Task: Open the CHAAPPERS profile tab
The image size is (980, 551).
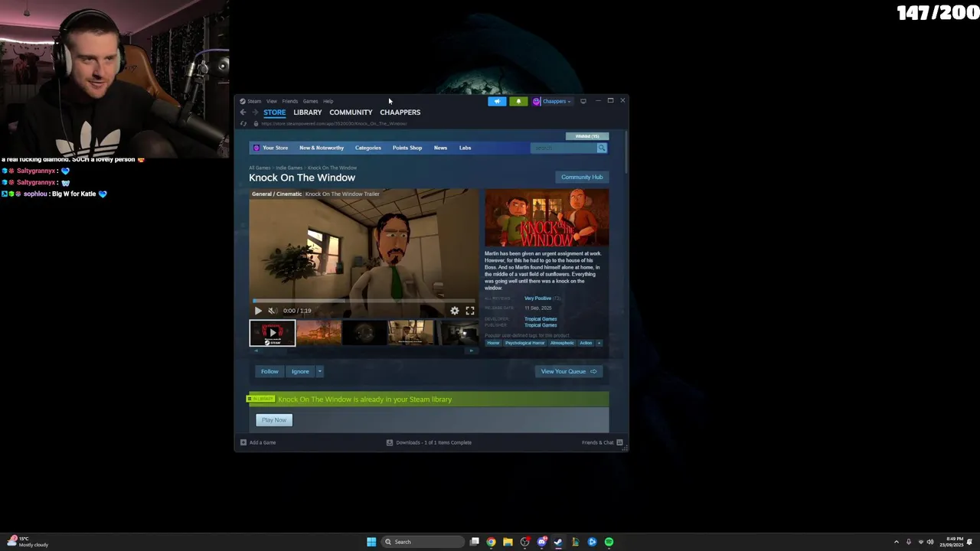Action: [400, 112]
